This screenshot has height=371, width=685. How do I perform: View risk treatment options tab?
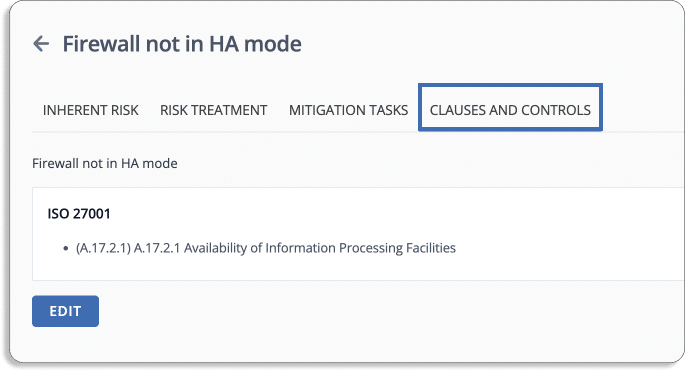[x=214, y=110]
